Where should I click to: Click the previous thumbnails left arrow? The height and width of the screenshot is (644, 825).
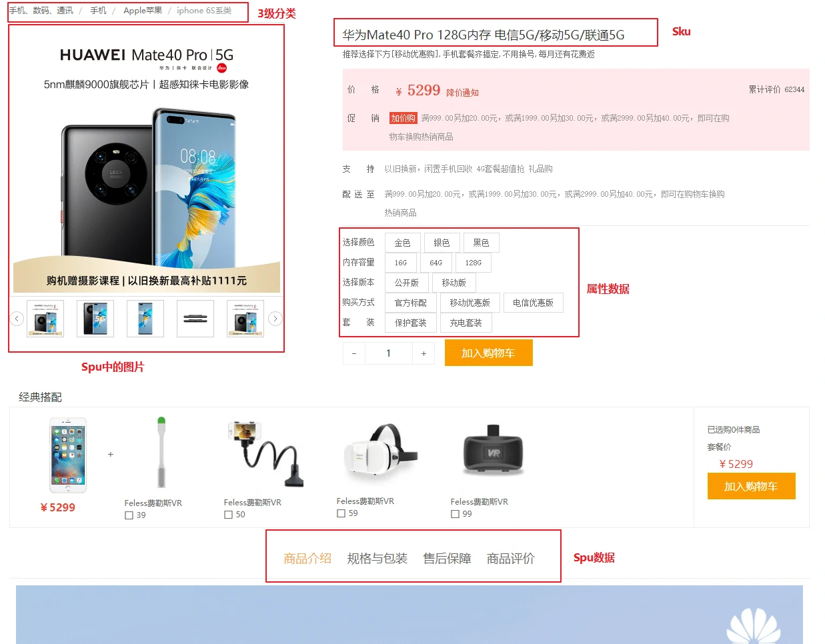pos(17,319)
